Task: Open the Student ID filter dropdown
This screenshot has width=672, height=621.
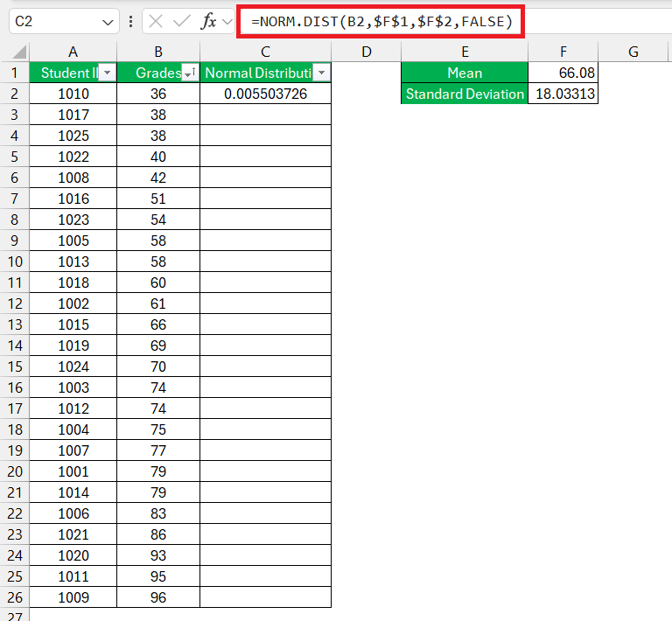Action: pos(107,73)
